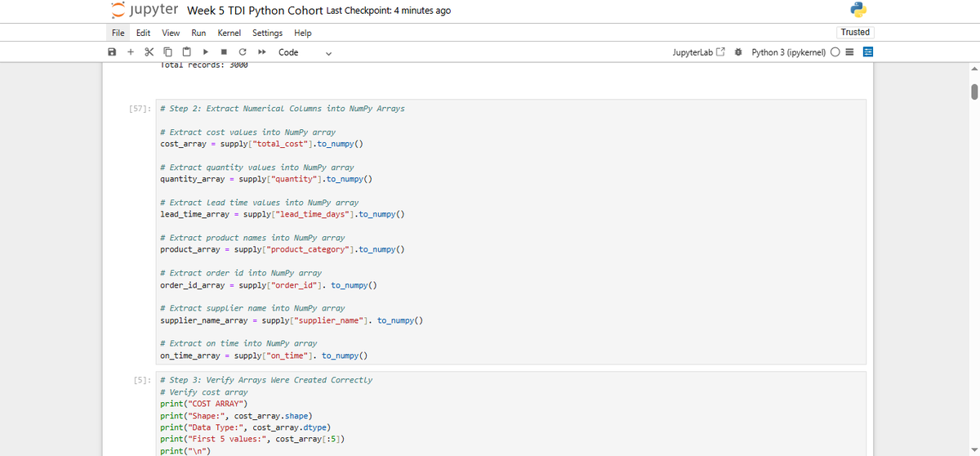
Task: Open the File menu
Action: pyautogui.click(x=118, y=33)
